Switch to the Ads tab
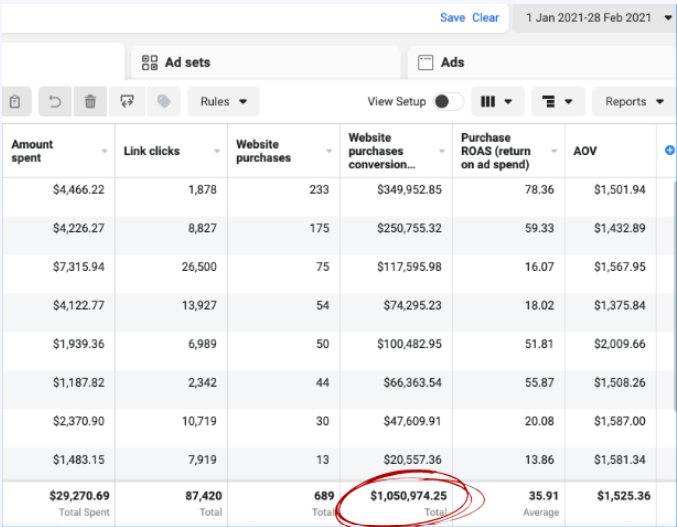Image resolution: width=677 pixels, height=527 pixels. (452, 62)
